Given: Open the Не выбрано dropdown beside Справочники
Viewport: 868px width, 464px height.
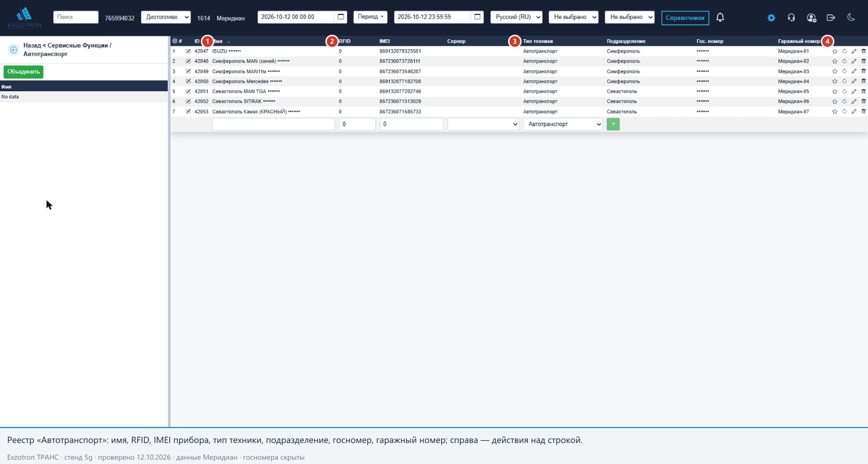Looking at the screenshot, I should [629, 17].
